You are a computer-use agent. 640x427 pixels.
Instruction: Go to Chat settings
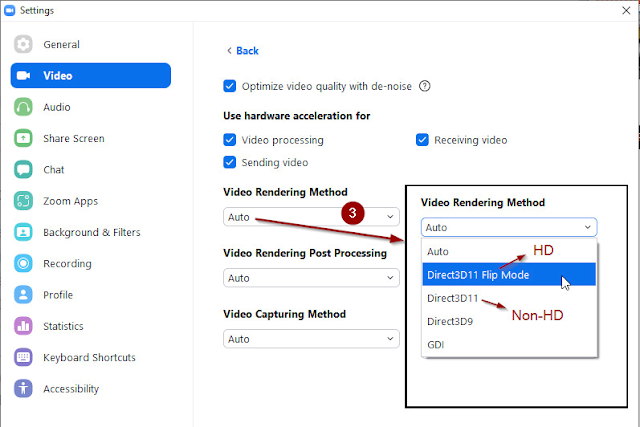91,169
